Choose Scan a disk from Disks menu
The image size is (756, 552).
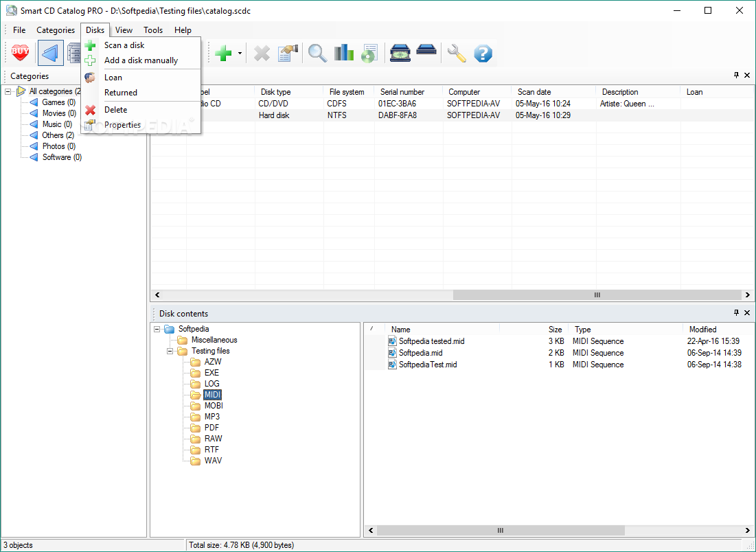[140, 45]
